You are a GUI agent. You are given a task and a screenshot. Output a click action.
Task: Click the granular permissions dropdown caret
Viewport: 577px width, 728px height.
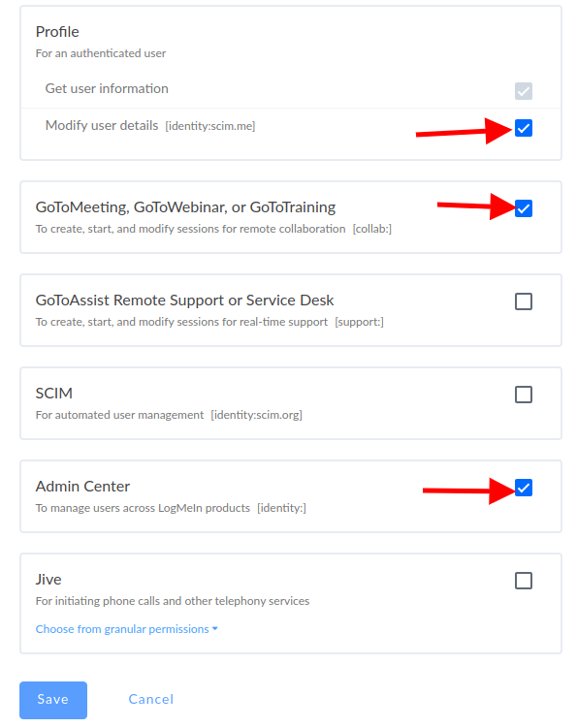tap(214, 629)
